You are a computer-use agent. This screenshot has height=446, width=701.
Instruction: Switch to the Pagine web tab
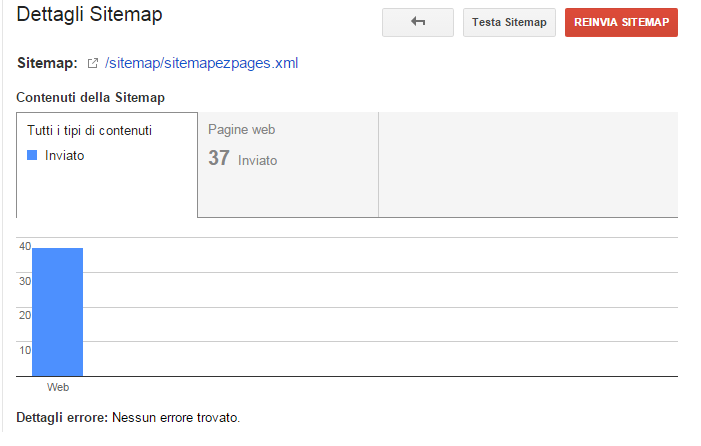(x=288, y=164)
